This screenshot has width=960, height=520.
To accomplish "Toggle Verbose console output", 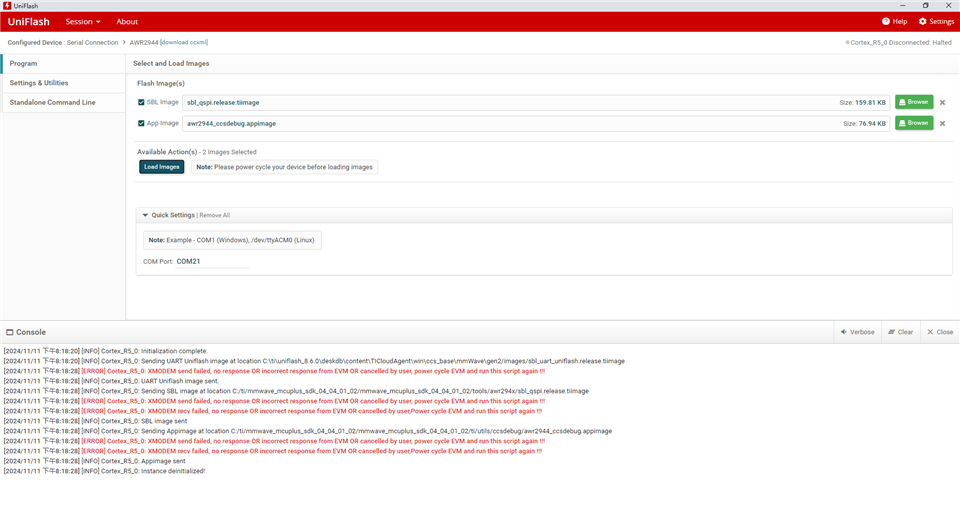I will click(x=858, y=332).
